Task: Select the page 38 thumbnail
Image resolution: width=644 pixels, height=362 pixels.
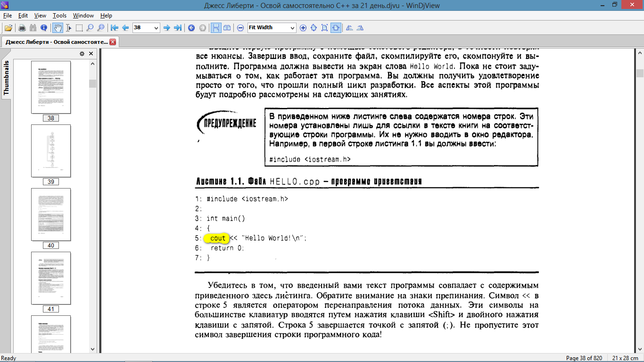Action: tap(51, 87)
